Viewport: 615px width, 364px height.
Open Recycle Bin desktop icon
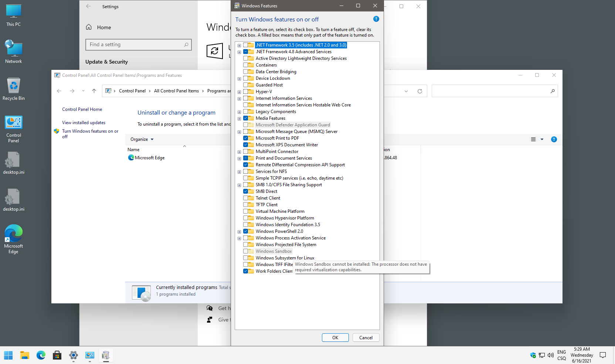tap(14, 89)
